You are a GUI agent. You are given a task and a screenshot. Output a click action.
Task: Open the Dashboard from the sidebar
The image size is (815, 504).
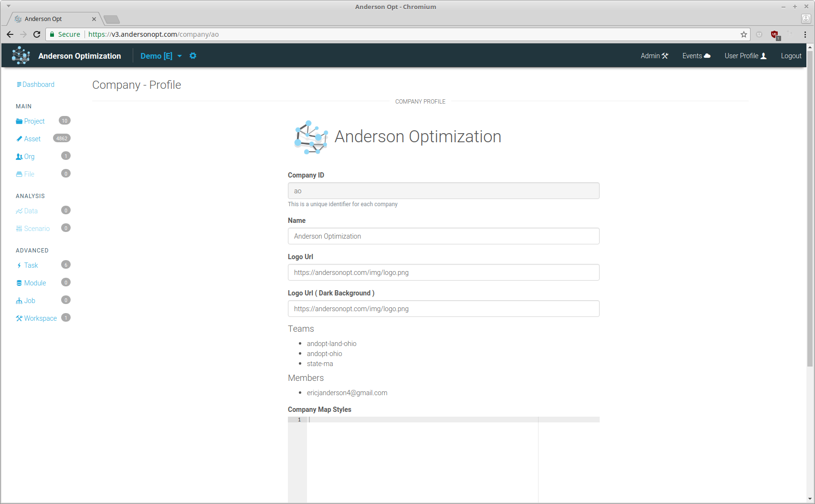point(35,84)
